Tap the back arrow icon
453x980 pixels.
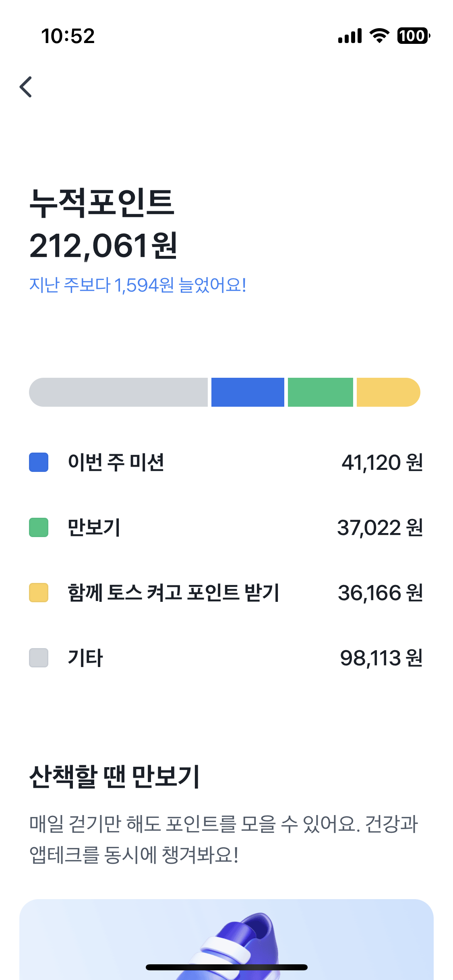[x=26, y=87]
